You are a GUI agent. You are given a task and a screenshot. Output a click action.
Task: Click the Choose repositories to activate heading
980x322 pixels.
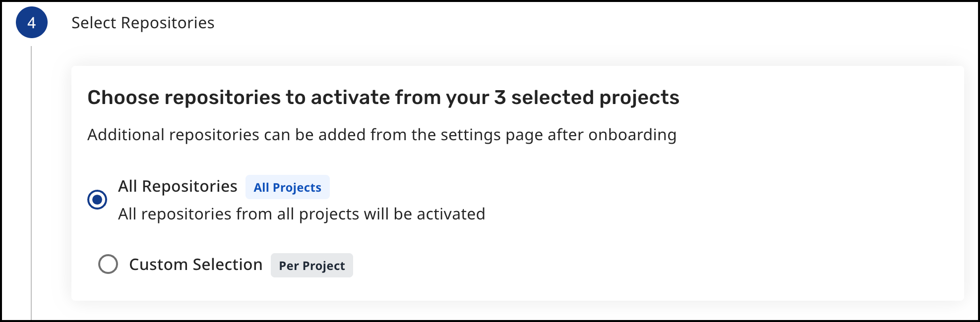pyautogui.click(x=383, y=98)
